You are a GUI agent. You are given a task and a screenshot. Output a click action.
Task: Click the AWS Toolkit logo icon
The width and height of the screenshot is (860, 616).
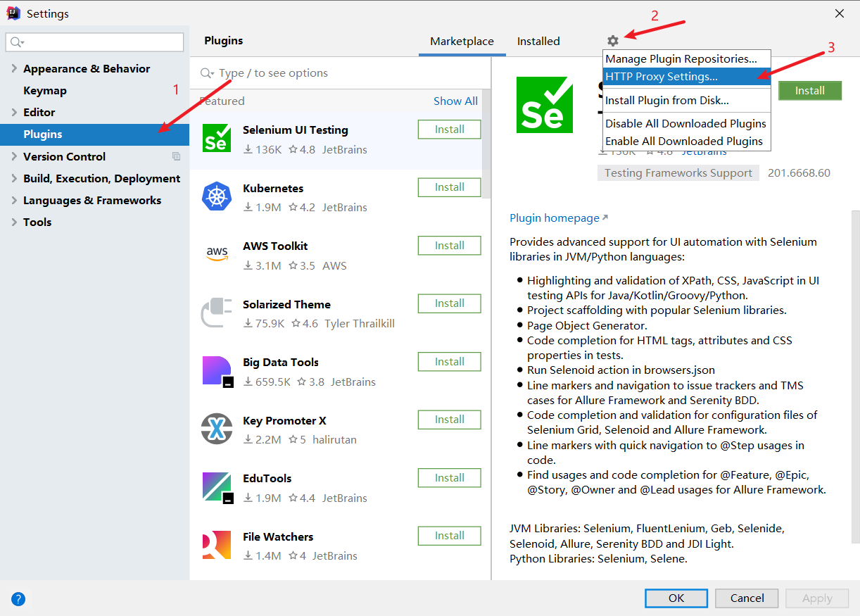click(x=217, y=253)
